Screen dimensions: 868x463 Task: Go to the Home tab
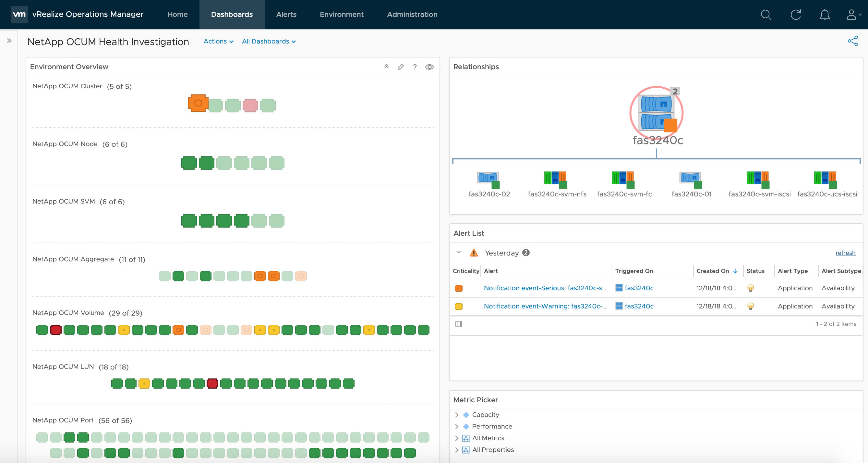(x=177, y=15)
